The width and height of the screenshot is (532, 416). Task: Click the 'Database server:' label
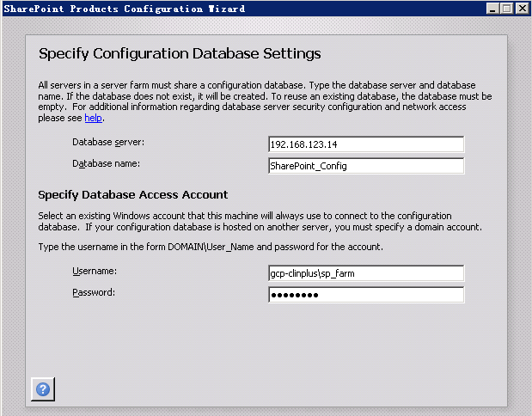(108, 142)
